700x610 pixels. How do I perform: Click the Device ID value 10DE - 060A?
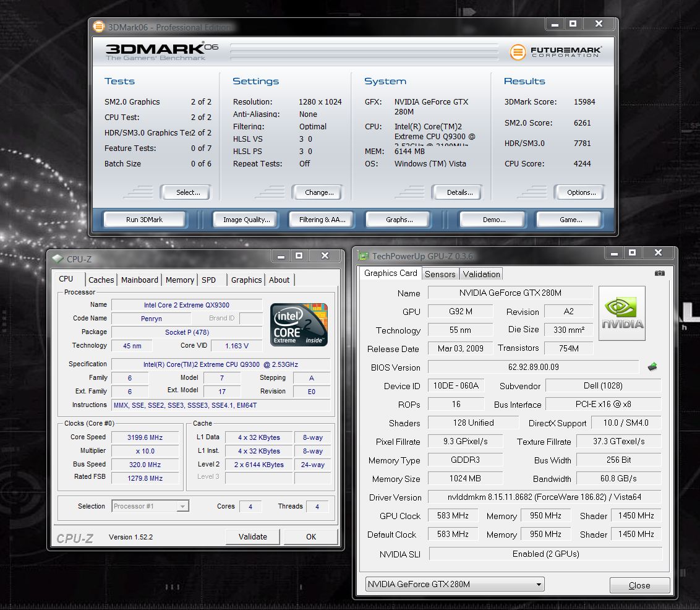tap(456, 385)
